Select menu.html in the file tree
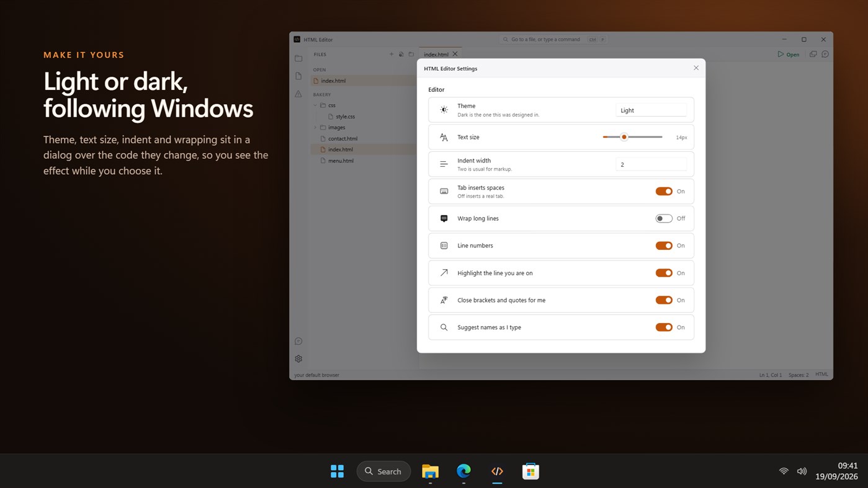This screenshot has height=488, width=868. (x=341, y=161)
